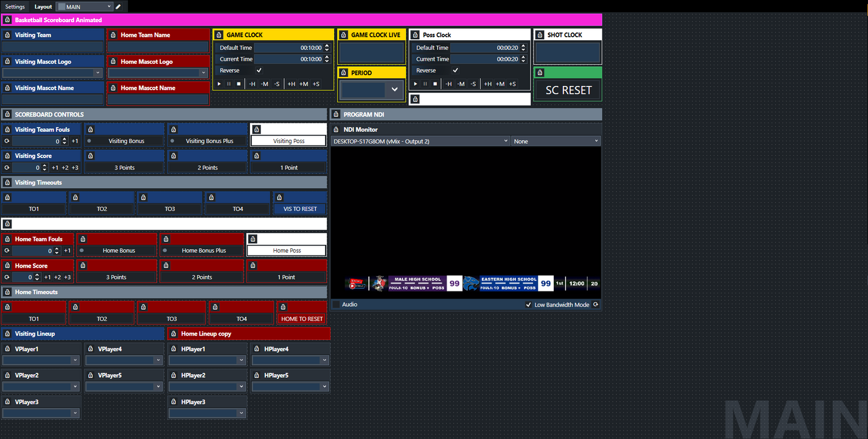Click the reset circle icon beside Home Team Fouls
Screen dimensions: 868x439
(x=5, y=251)
